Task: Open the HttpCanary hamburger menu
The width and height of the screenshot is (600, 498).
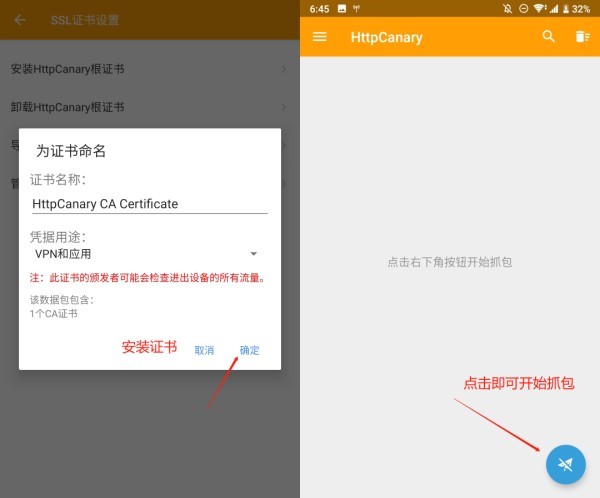Action: (320, 37)
